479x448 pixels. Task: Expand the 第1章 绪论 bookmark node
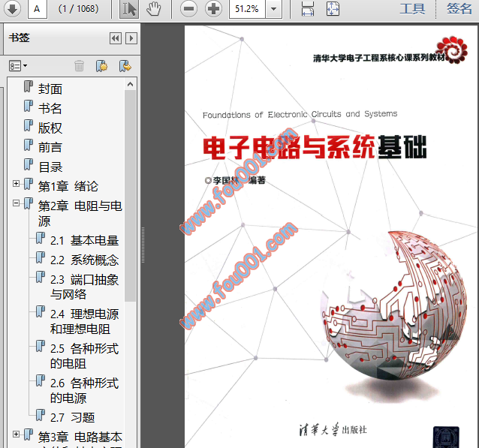pos(17,184)
